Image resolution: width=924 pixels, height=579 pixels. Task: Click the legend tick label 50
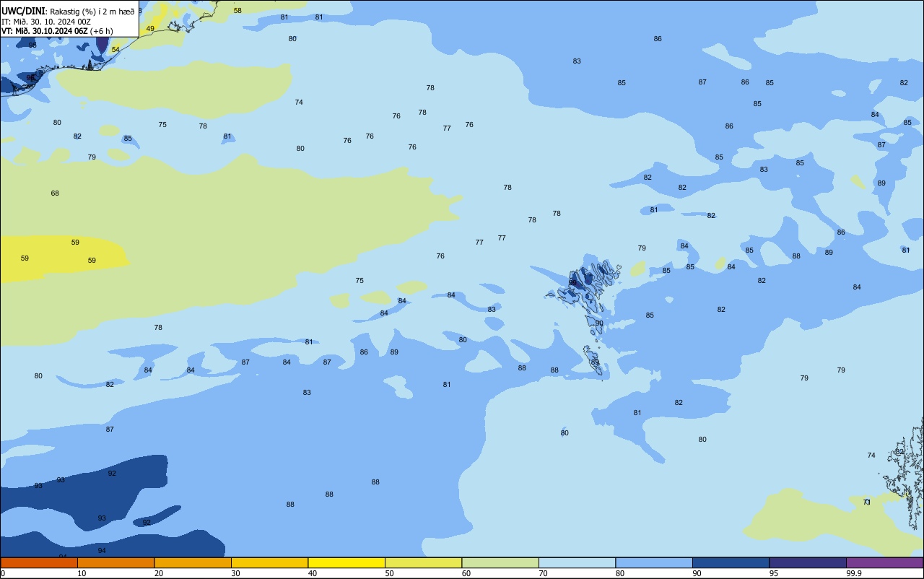point(389,573)
